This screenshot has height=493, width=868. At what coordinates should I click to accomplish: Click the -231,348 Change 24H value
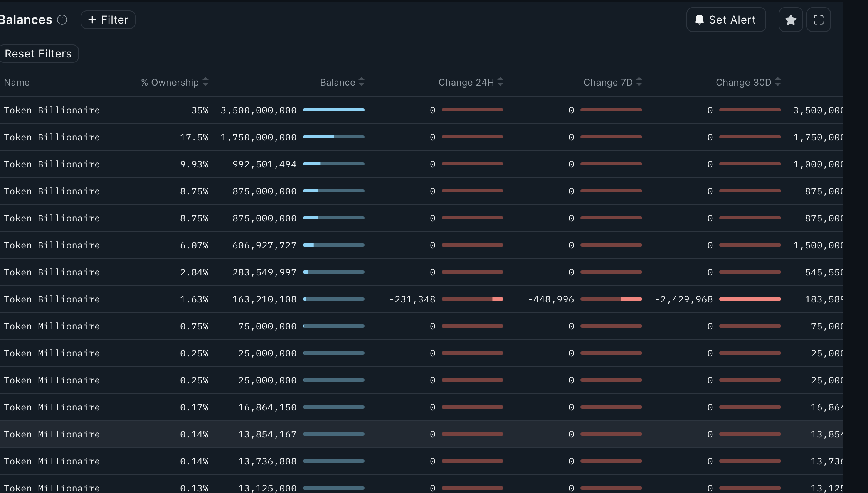[x=412, y=299]
